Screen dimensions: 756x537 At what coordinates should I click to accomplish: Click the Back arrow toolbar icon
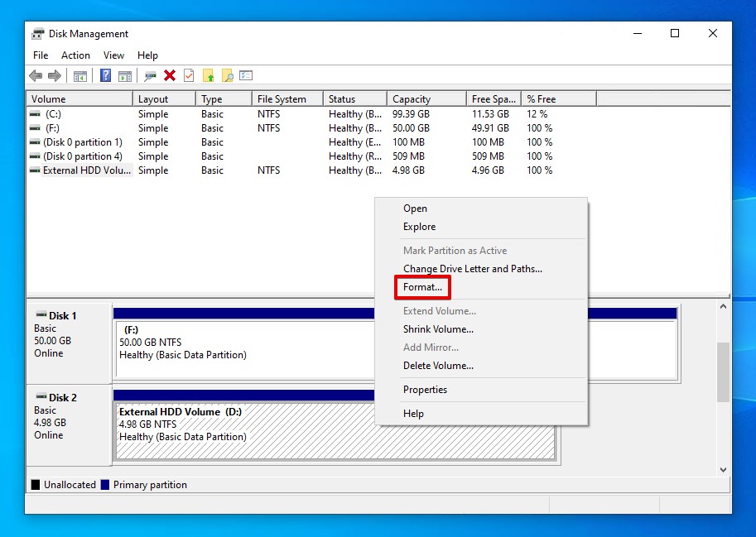(36, 76)
